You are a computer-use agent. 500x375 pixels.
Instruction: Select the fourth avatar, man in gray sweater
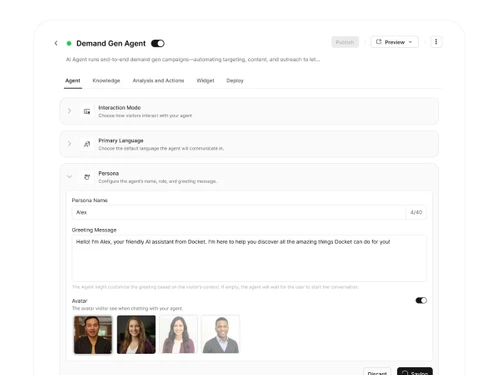pyautogui.click(x=221, y=334)
